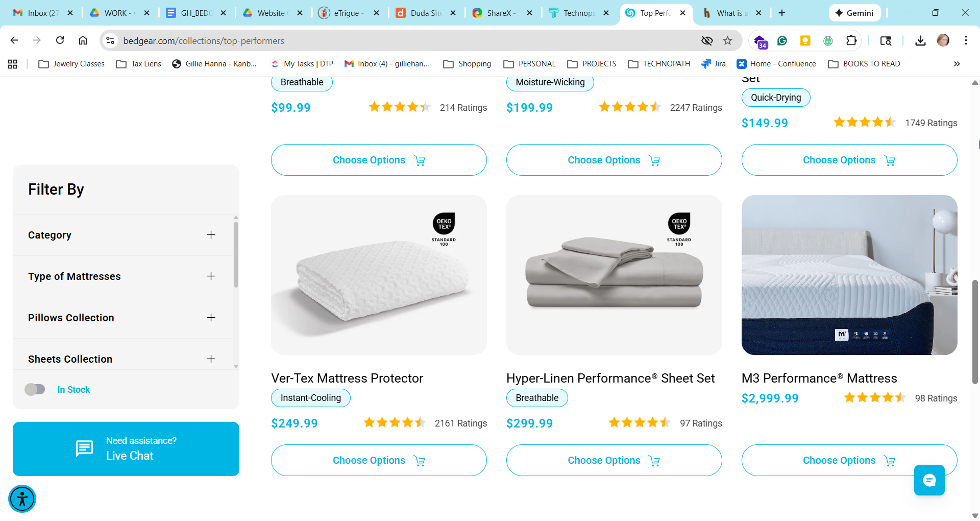
Task: Expand the Pillows Collection filter
Action: [x=211, y=318]
